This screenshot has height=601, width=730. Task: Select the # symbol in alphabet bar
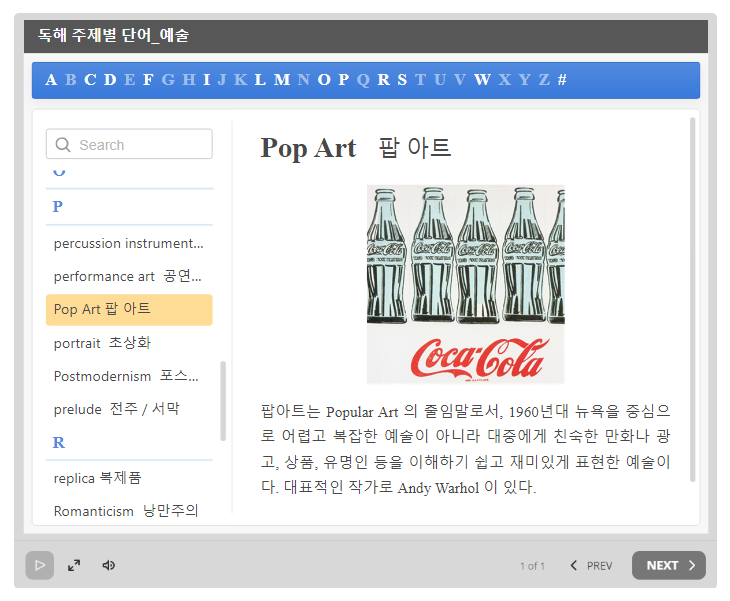tap(562, 80)
